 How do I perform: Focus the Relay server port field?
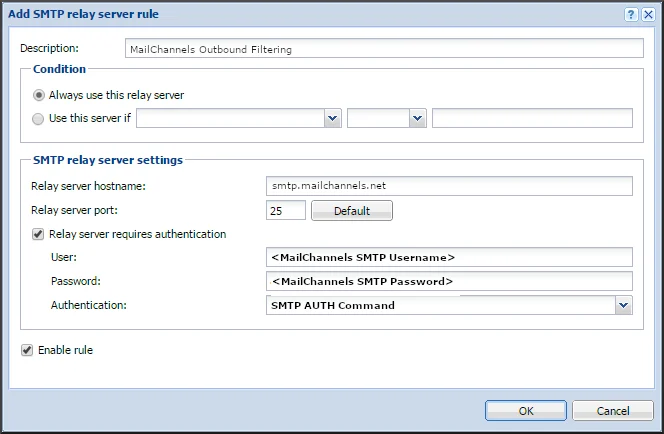click(x=286, y=210)
